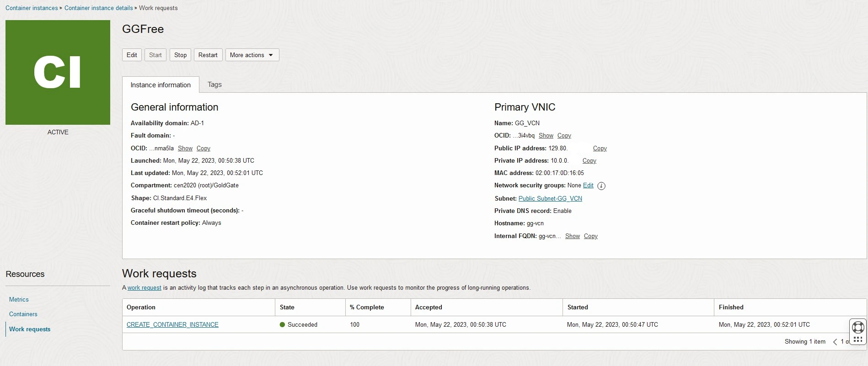The width and height of the screenshot is (868, 366).
Task: Copy the instance OCID
Action: 204,149
